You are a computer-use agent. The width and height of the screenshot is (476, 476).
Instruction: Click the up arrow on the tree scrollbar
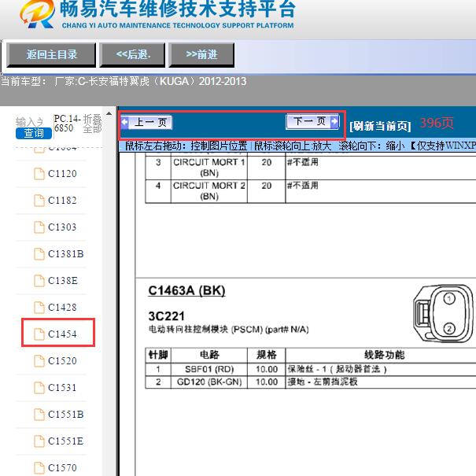point(109,114)
